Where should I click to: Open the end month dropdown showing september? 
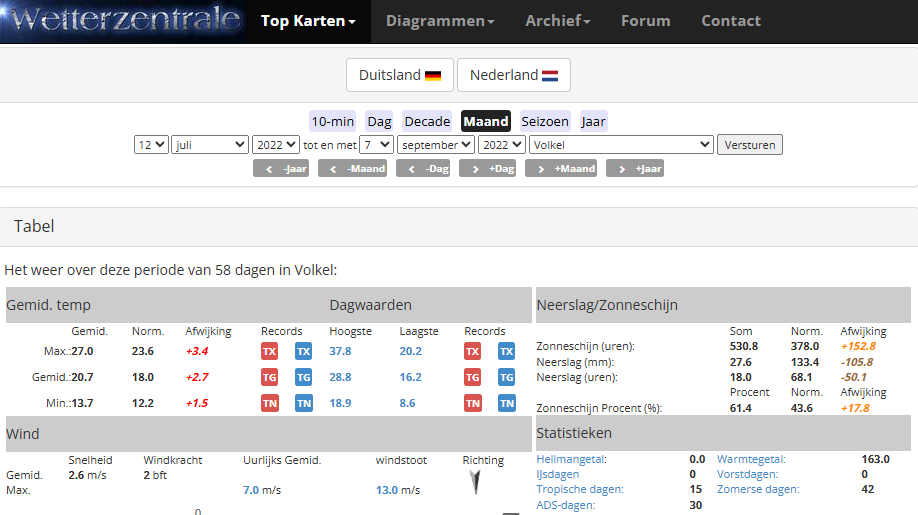point(436,145)
